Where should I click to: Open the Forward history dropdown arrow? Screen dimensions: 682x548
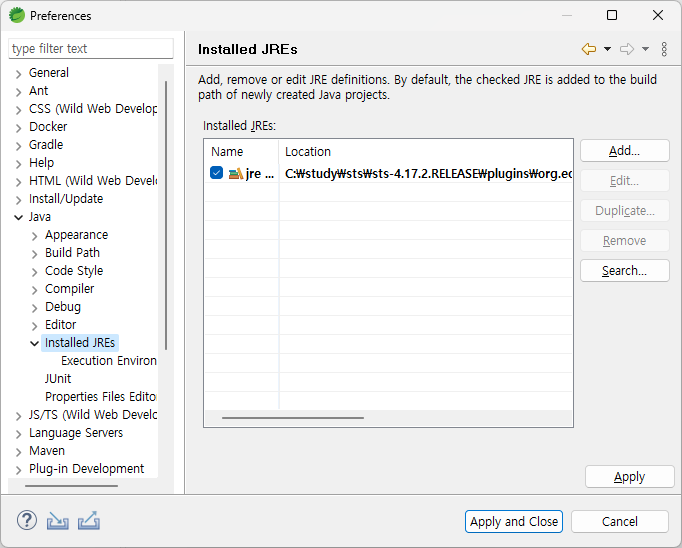(x=645, y=49)
